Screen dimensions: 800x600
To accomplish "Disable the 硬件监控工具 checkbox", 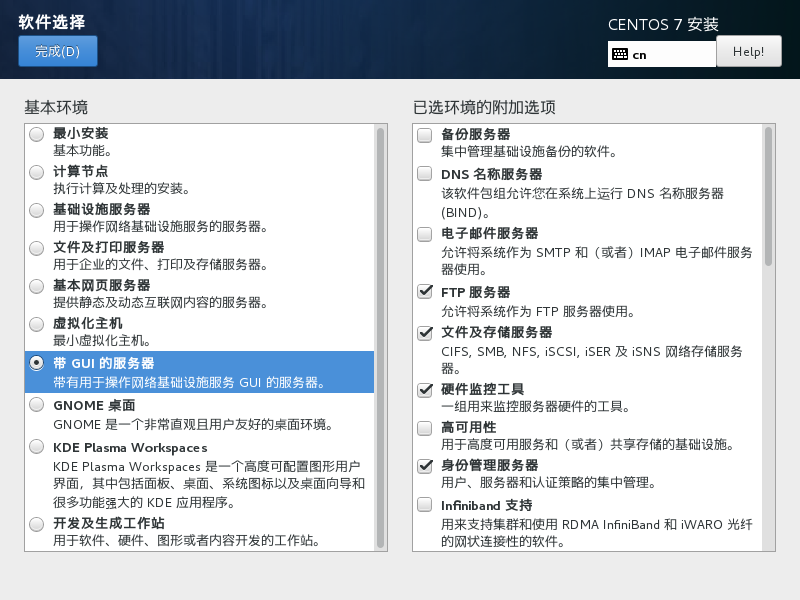I will [x=424, y=390].
